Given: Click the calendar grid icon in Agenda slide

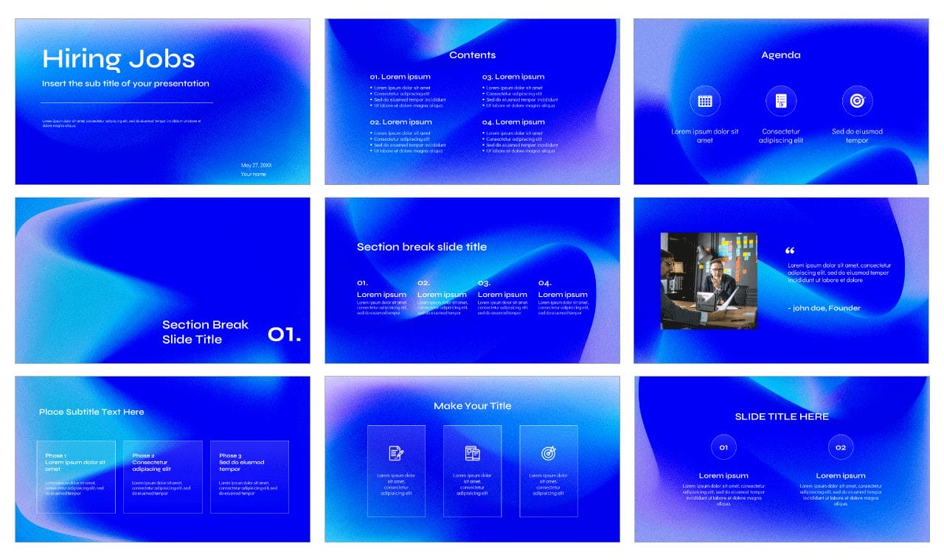Looking at the screenshot, I should [705, 101].
